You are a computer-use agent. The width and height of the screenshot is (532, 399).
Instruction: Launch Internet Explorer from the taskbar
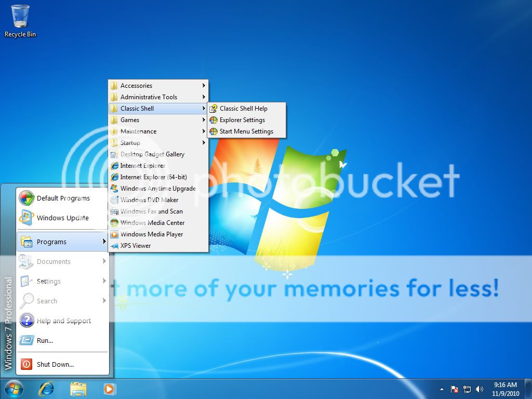(47, 389)
